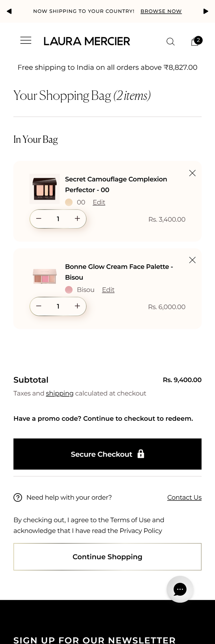Open Secret Camouflage product thumbnail
The width and height of the screenshot is (215, 644).
[44, 189]
